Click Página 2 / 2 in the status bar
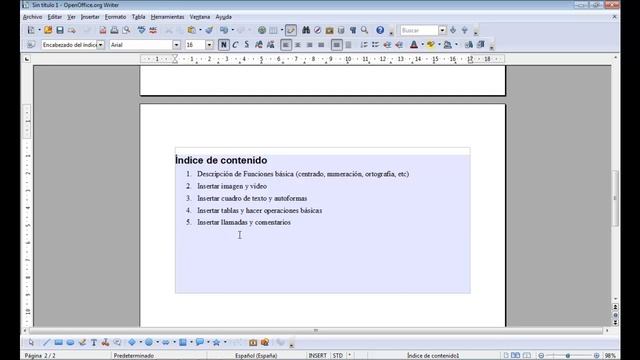The image size is (640, 360). pyautogui.click(x=40, y=356)
